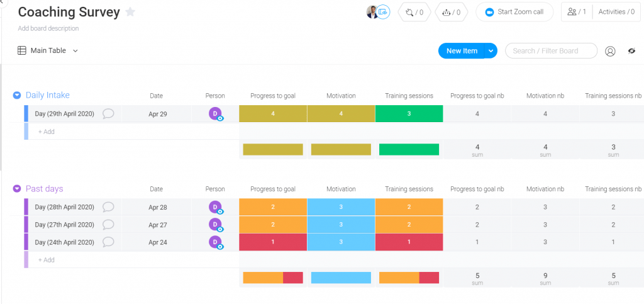Change Progress to goal status for Apr 28

click(273, 207)
